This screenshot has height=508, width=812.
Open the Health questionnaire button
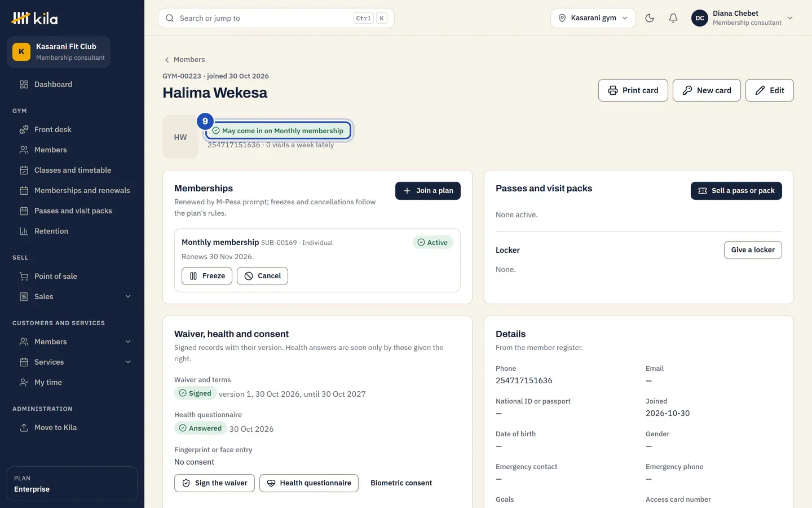[309, 483]
